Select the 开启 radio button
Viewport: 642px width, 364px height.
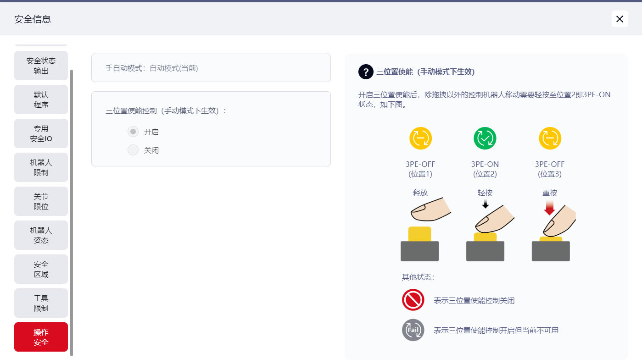point(133,132)
